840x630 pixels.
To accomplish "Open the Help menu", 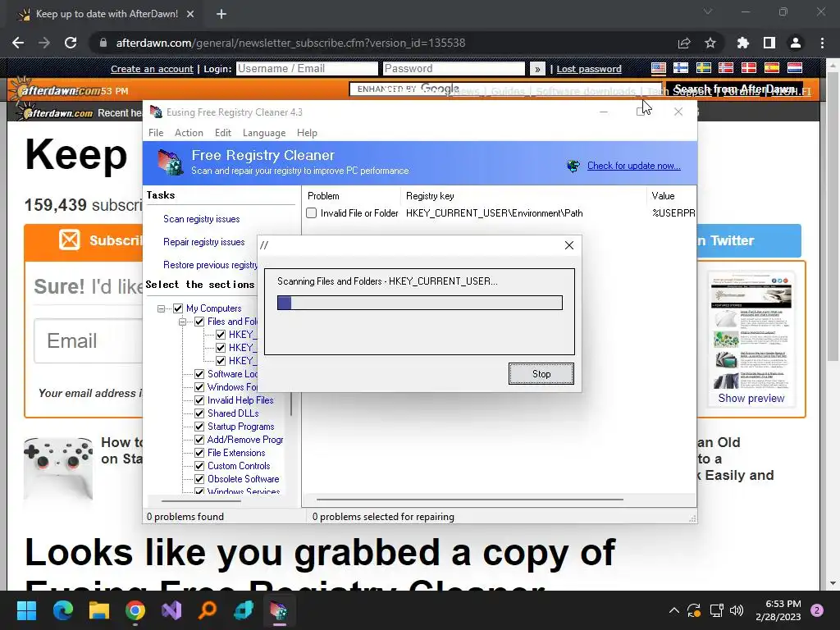I will [307, 133].
